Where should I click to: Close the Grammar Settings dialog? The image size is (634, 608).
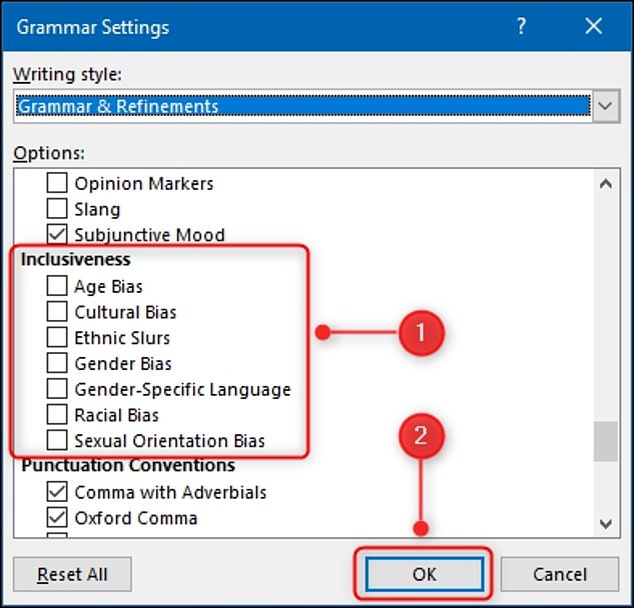coord(593,27)
